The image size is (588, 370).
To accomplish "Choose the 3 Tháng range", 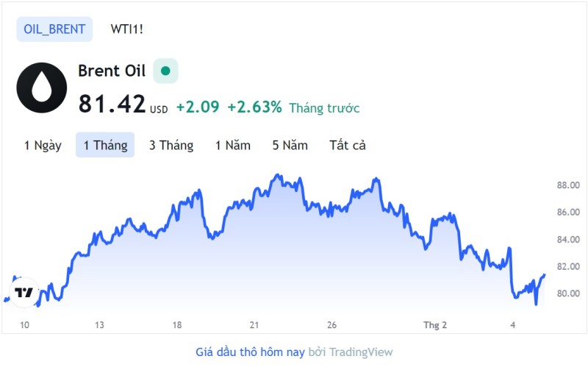I will click(x=171, y=145).
